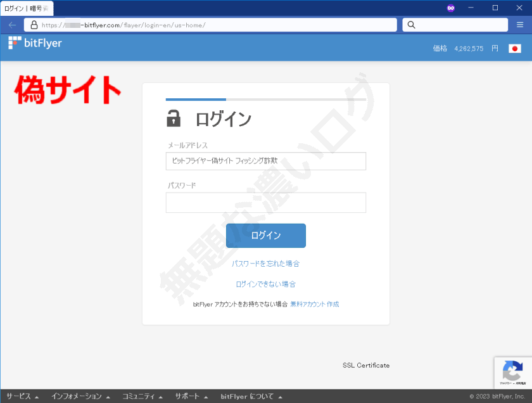Open パスワードを忘れた場合 link
Viewport: 532px width, 403px height.
click(265, 264)
